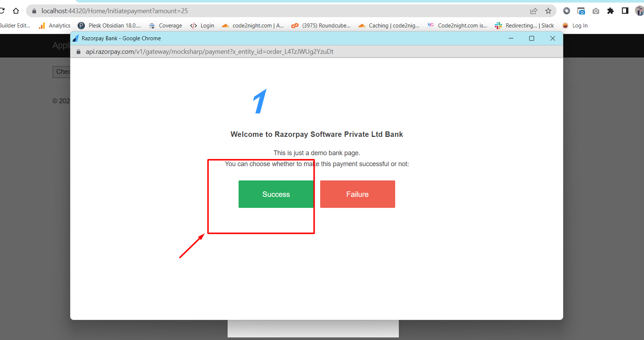Open the Caching | code2night bookmark
This screenshot has width=644, height=340.
tap(389, 26)
